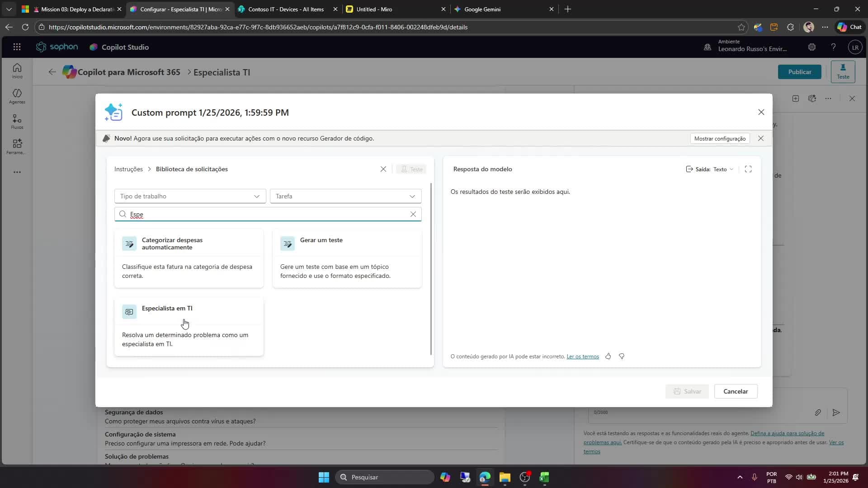
Task: Send the chat message with the arrow icon
Action: [x=836, y=413]
